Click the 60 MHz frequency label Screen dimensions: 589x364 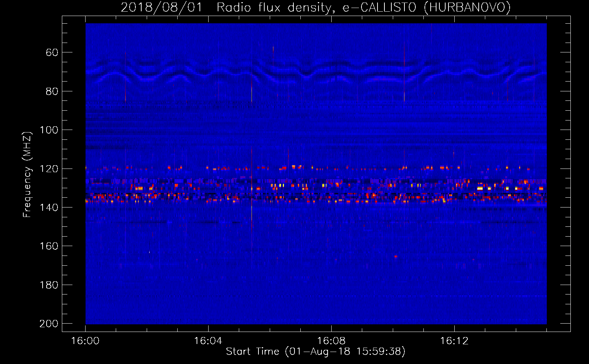(x=52, y=52)
